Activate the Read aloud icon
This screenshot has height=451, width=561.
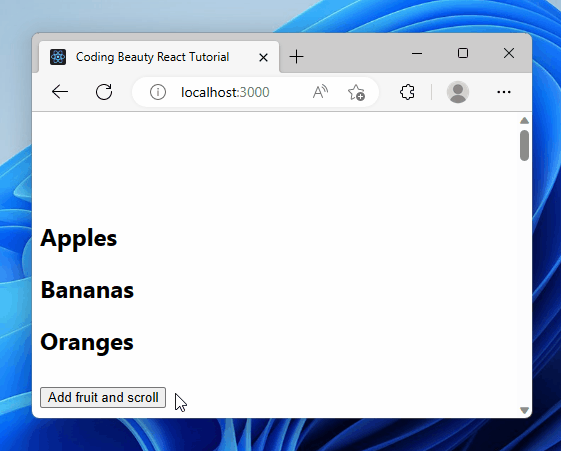320,92
